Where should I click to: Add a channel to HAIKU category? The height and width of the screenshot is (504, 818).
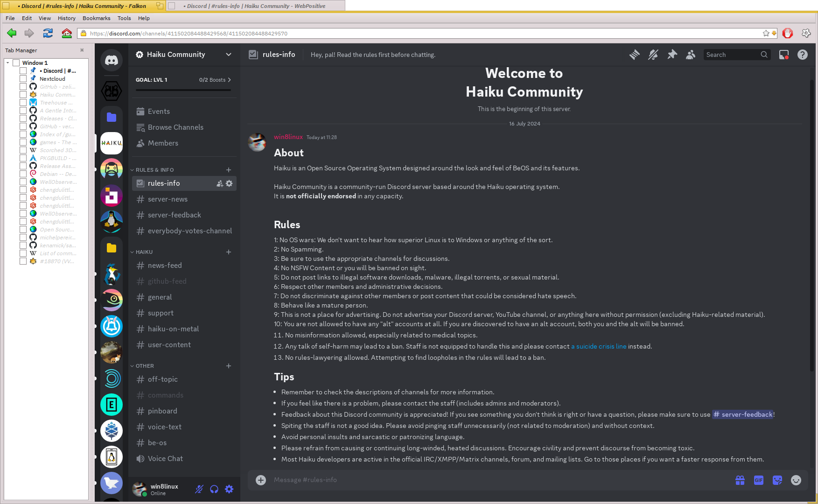point(229,252)
